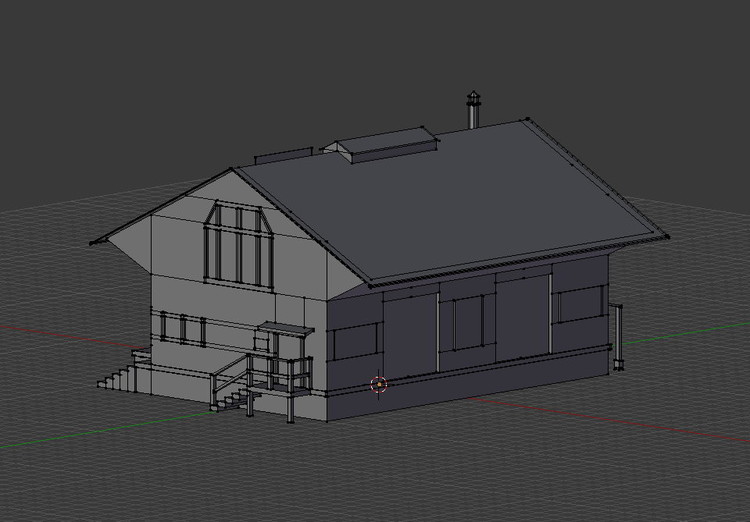Select the flat panel on the roof ridge
This screenshot has height=522, width=750.
[283, 156]
